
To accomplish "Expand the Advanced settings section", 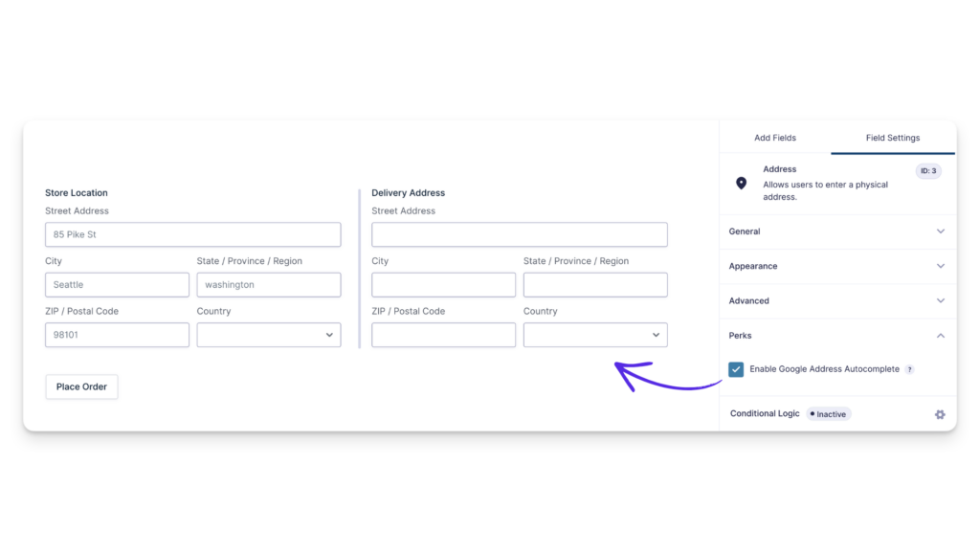I will [x=836, y=300].
